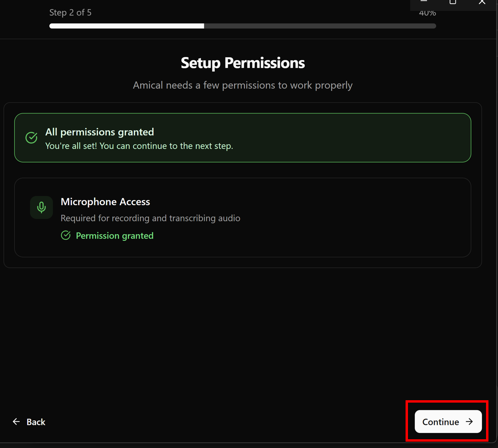The height and width of the screenshot is (448, 498).
Task: Click the Continue button
Action: (448, 422)
